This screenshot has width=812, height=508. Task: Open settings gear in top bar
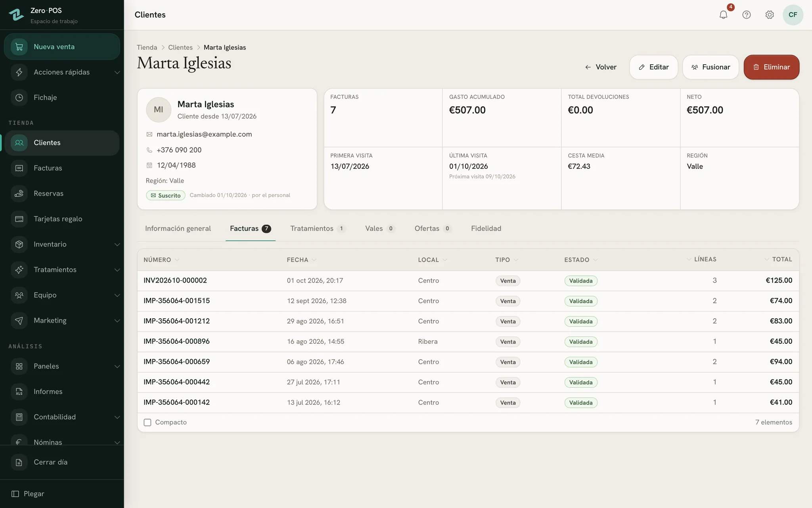[770, 15]
